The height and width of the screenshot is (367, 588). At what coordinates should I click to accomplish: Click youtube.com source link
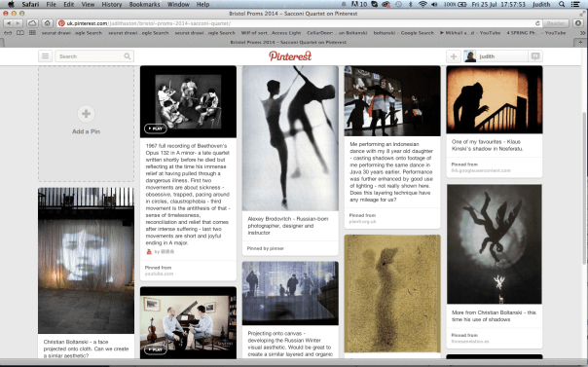[159, 274]
